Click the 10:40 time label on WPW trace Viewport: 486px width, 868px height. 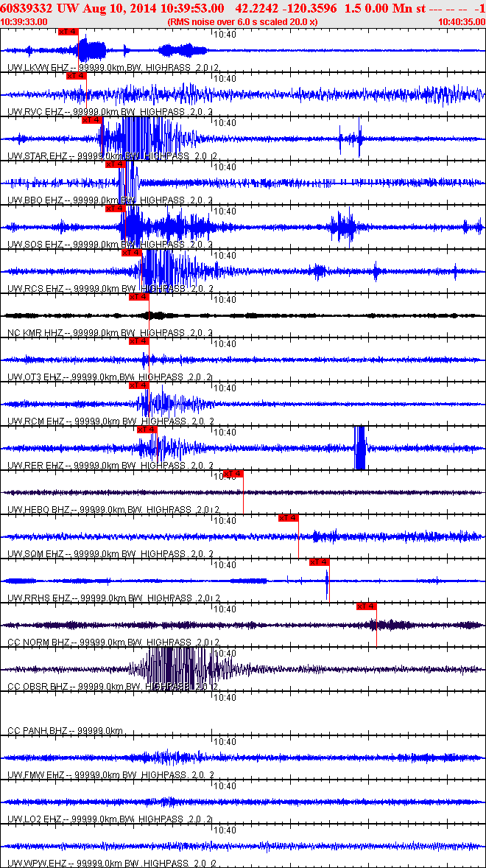[225, 830]
